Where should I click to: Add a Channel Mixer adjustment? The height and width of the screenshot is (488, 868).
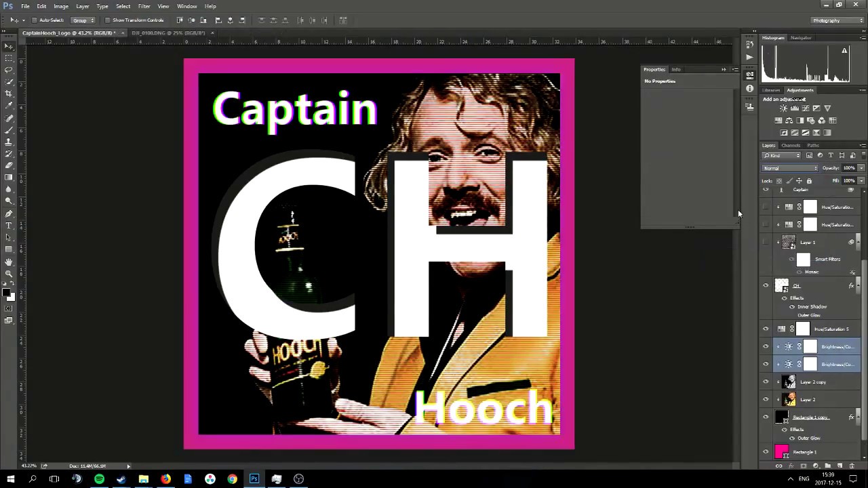(821, 121)
